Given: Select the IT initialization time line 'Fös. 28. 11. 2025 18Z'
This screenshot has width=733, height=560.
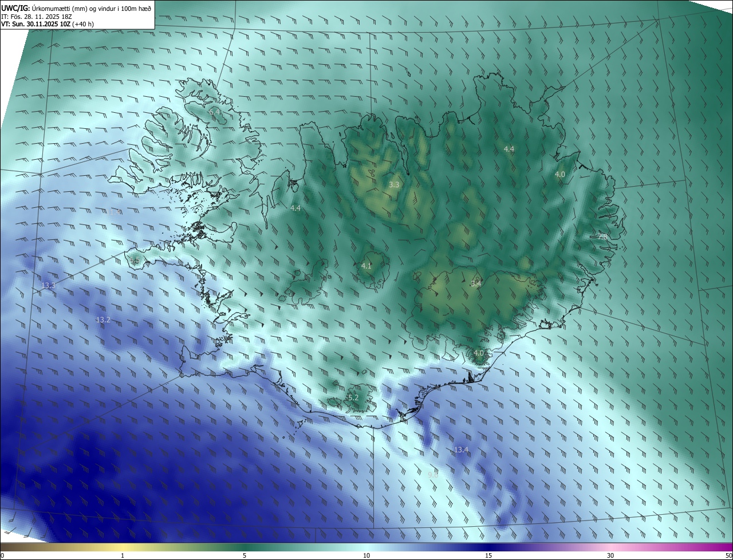Looking at the screenshot, I should point(36,17).
